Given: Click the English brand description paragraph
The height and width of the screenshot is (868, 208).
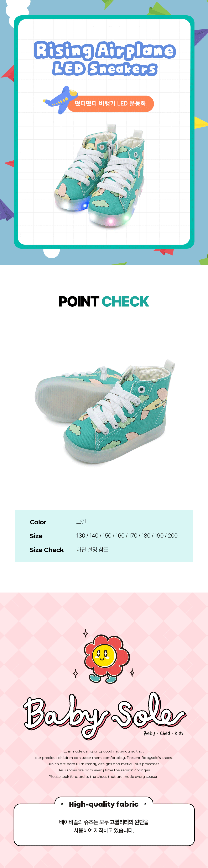Looking at the screenshot, I should coord(104,764).
